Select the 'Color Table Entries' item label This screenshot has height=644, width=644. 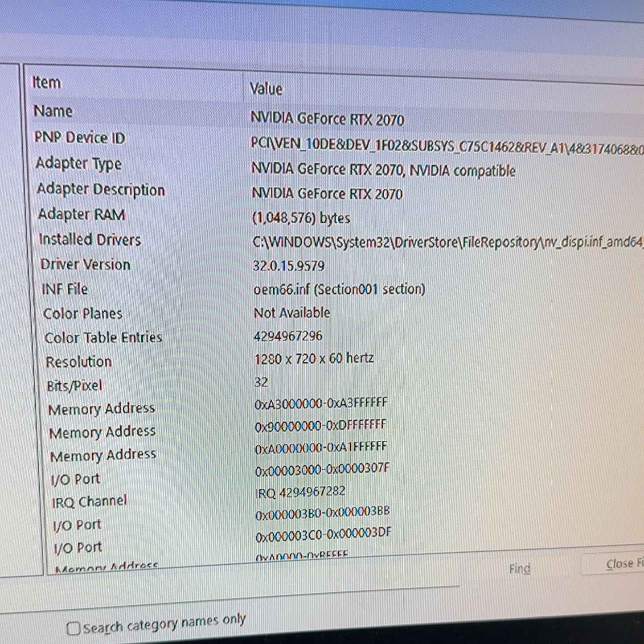pyautogui.click(x=103, y=337)
